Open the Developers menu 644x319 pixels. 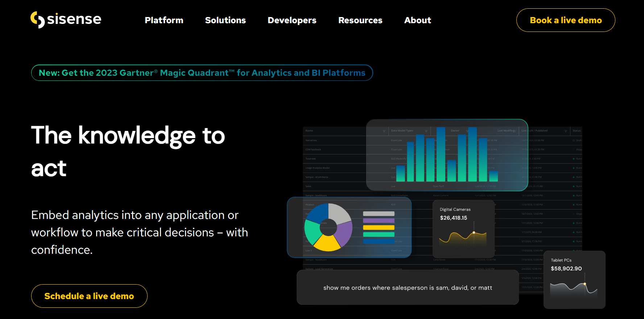(292, 20)
